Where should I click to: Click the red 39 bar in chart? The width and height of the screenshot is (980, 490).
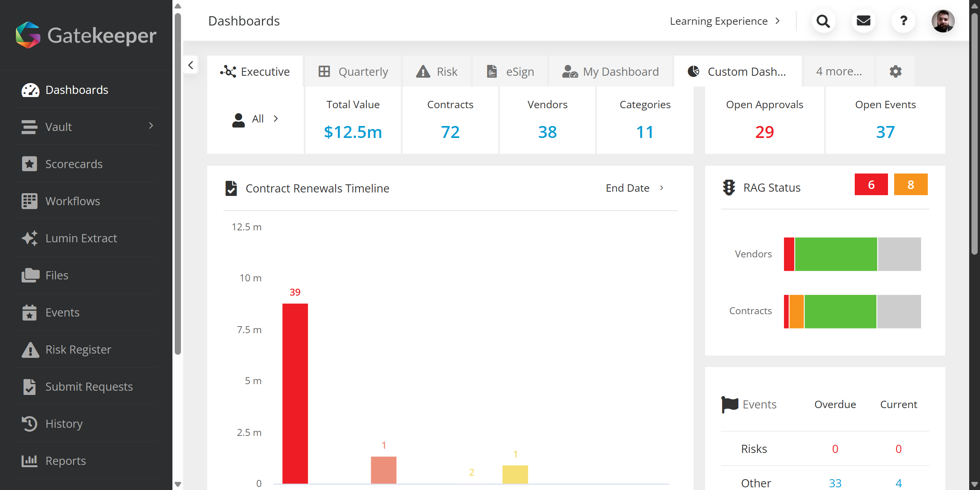tap(295, 393)
